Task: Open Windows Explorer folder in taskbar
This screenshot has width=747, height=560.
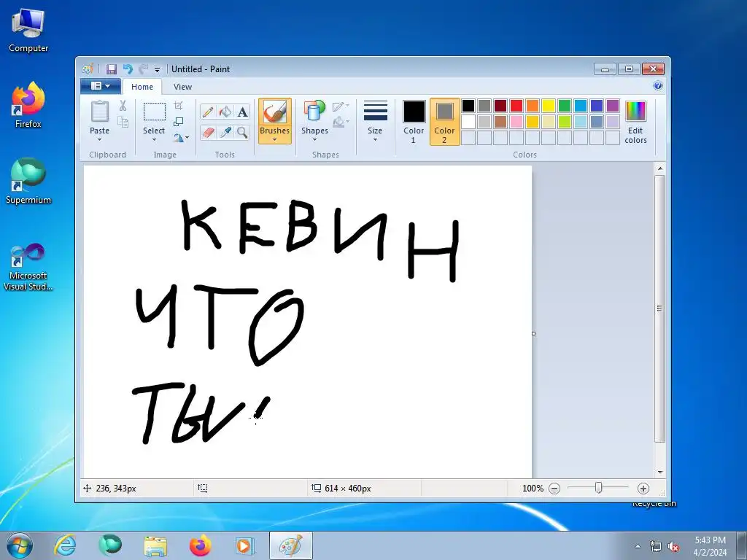Action: pos(155,545)
